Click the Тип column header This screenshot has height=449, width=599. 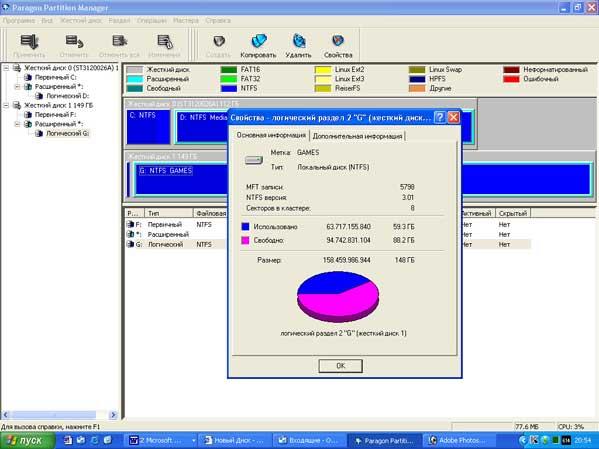coord(168,213)
